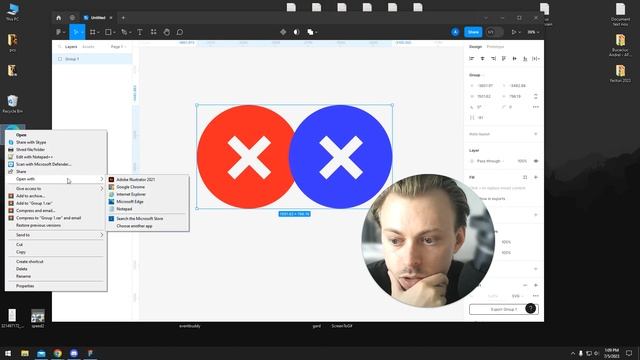Add Auto layout with plus icon
The height and width of the screenshot is (360, 640).
click(536, 134)
